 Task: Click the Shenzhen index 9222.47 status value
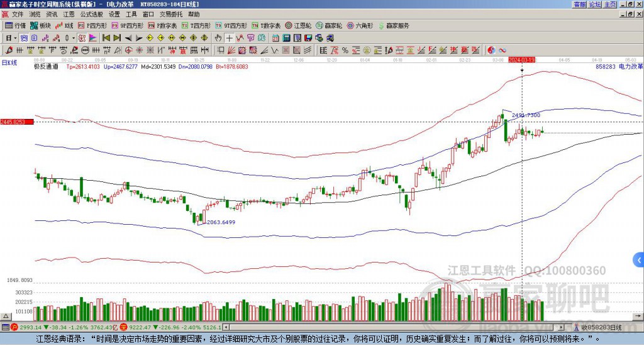[140, 327]
